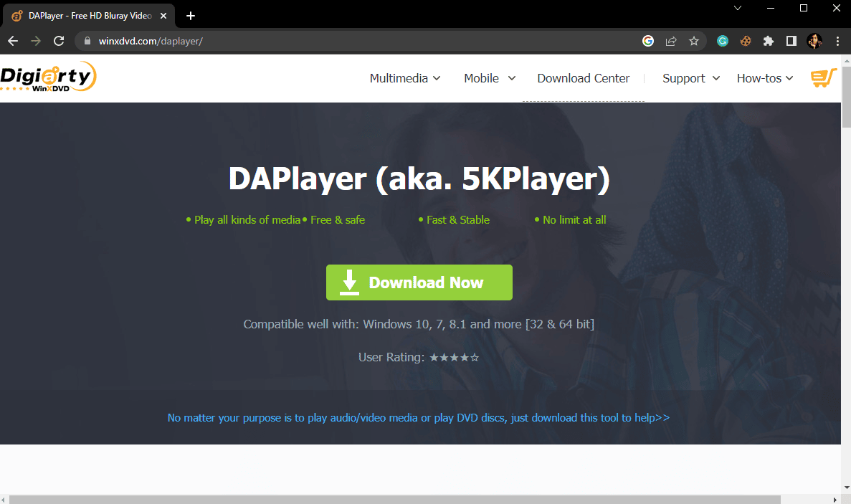The image size is (851, 504).
Task: Reload the current page
Action: tap(59, 42)
